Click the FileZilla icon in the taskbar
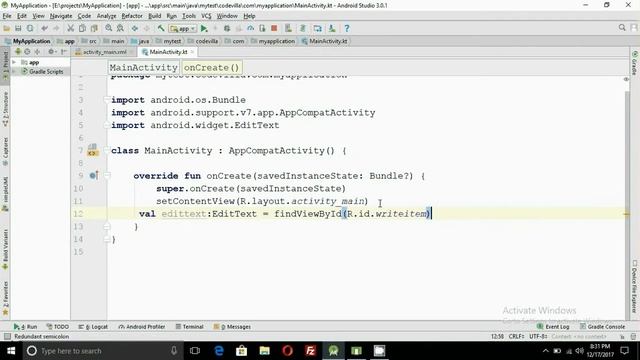Screen dimensions: 640x360 [310, 351]
